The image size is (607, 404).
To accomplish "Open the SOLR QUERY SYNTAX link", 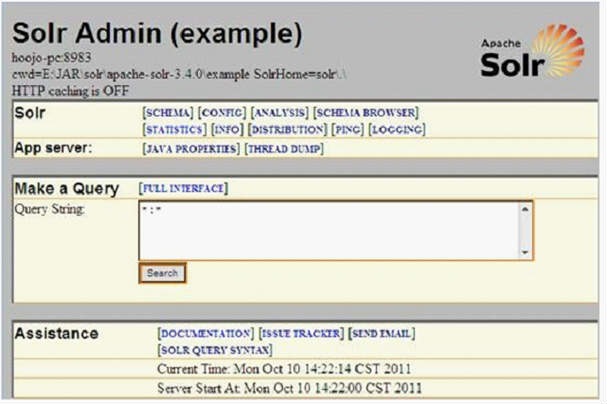I will pos(215,350).
